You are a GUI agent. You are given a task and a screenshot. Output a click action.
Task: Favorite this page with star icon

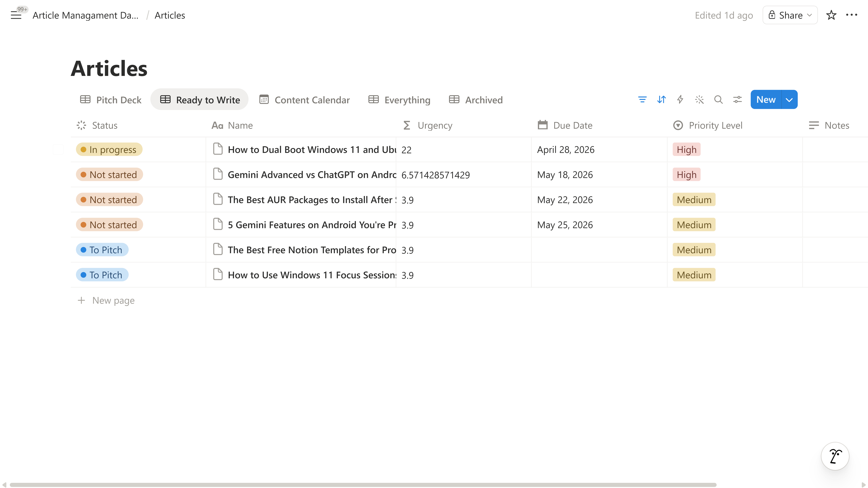tap(831, 15)
